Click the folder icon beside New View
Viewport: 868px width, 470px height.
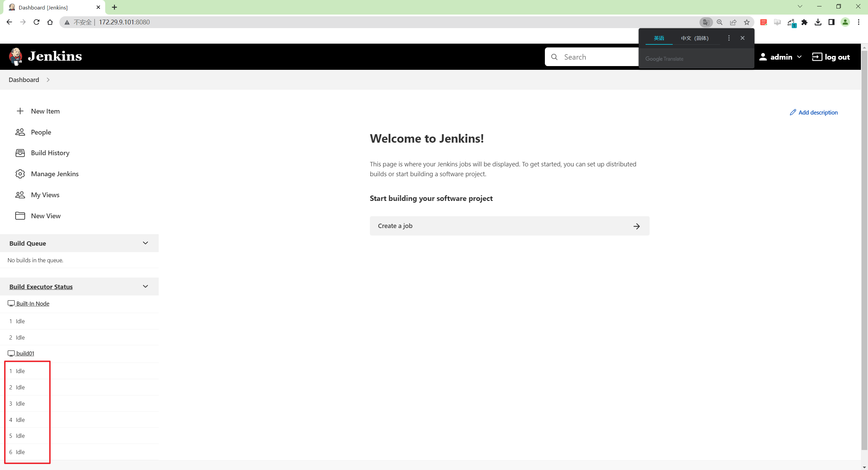pyautogui.click(x=20, y=216)
